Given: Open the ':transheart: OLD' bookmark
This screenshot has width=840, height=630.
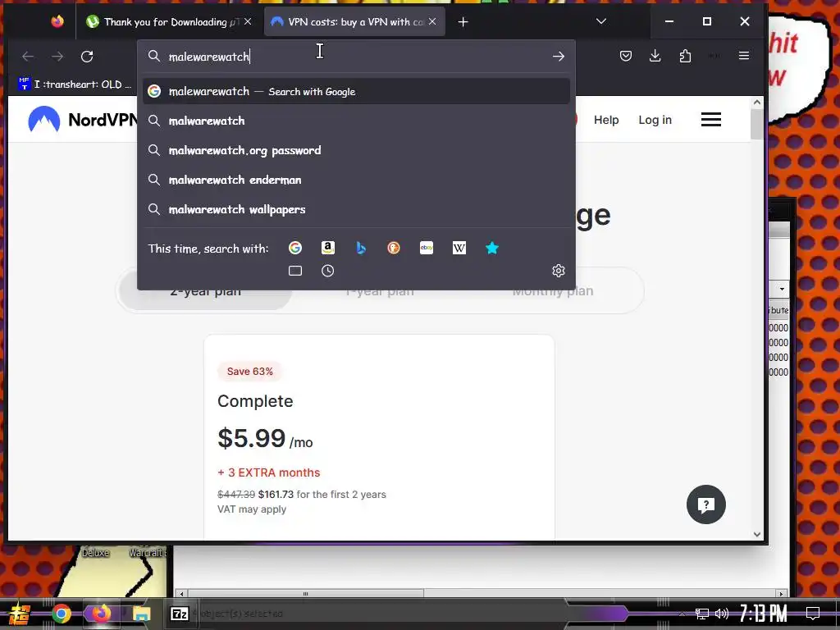Looking at the screenshot, I should (x=75, y=84).
